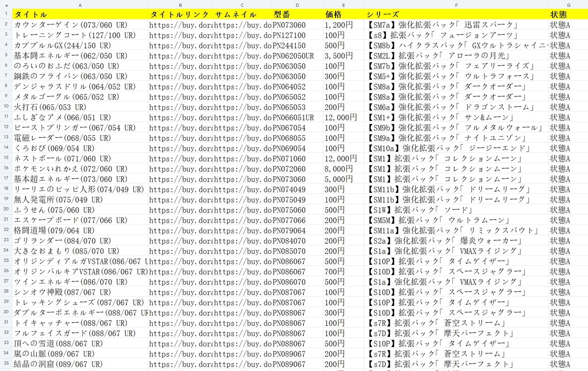The height and width of the screenshot is (371, 588).
Task: Click model number PN077066
Action: [x=297, y=220]
